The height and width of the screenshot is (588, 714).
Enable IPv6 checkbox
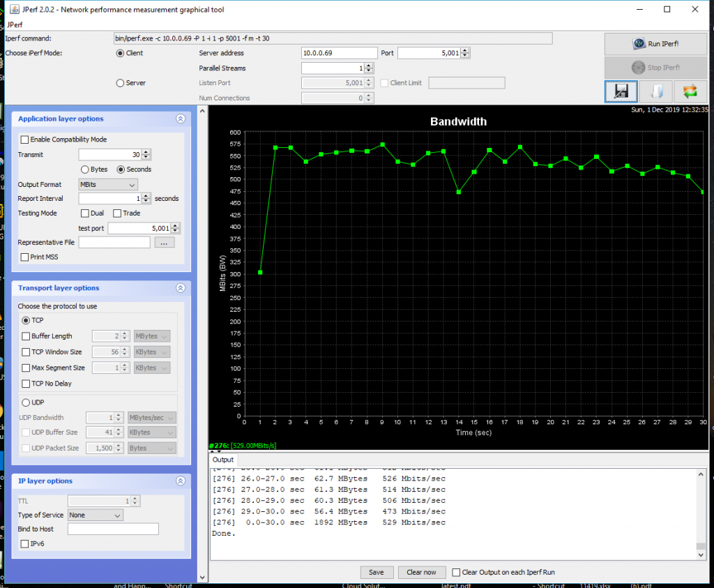tap(25, 544)
